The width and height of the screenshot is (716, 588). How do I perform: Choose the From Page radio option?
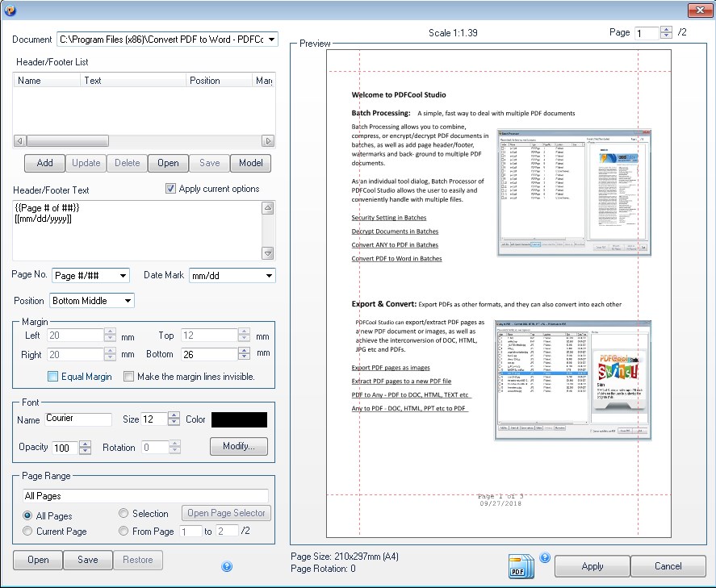(x=124, y=531)
